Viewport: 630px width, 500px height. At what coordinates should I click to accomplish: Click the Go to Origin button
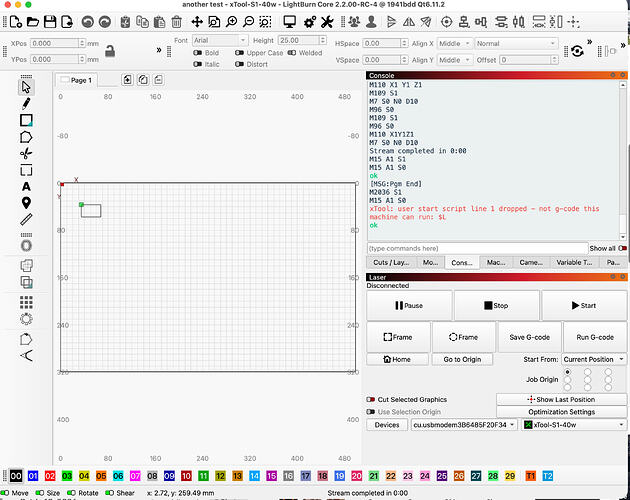click(x=462, y=359)
